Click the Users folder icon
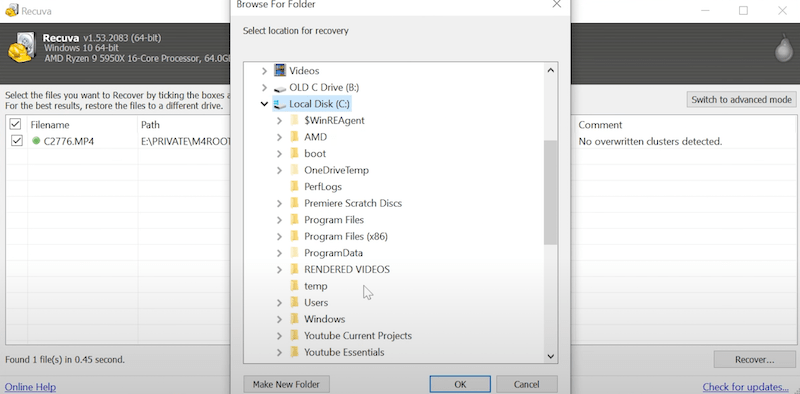The height and width of the screenshot is (394, 800). (294, 302)
